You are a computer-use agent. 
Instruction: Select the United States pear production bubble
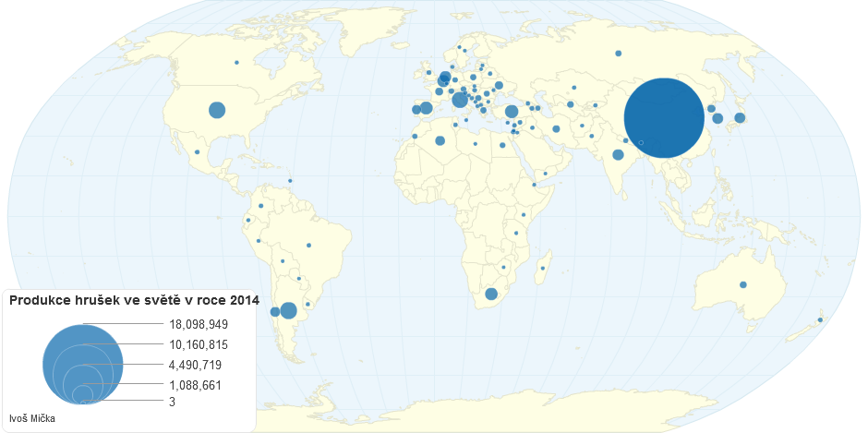[217, 110]
